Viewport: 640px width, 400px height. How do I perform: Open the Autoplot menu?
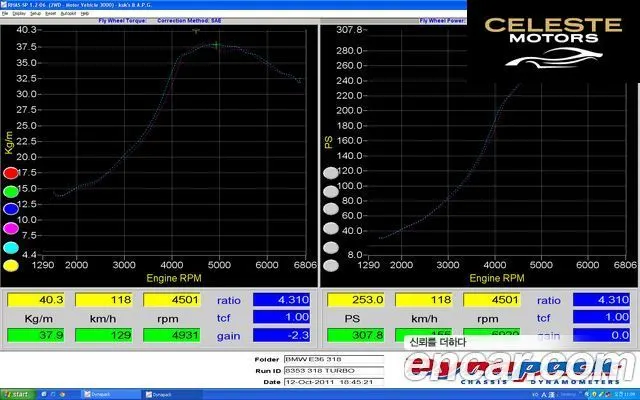(x=68, y=13)
